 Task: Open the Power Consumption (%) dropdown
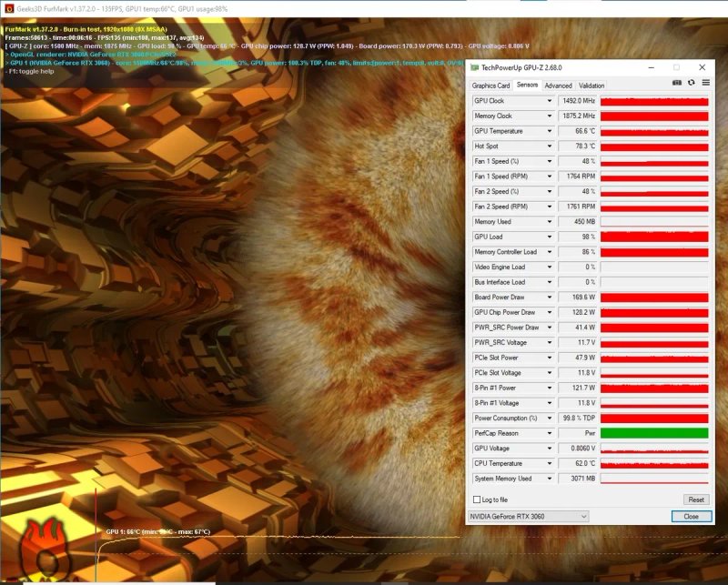(x=550, y=418)
